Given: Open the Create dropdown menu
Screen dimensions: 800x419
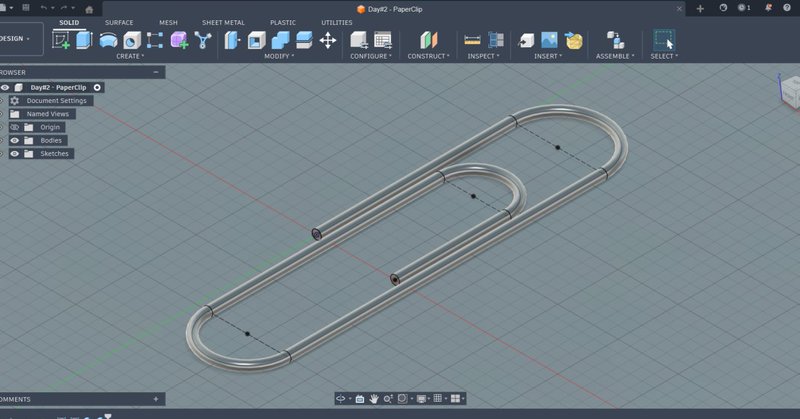Looking at the screenshot, I should pyautogui.click(x=130, y=56).
